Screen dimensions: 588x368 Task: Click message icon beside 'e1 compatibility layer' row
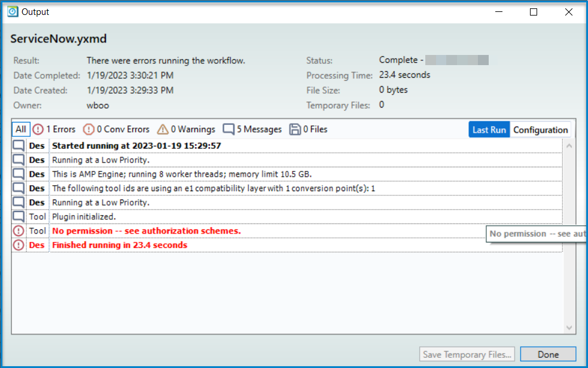(x=19, y=188)
